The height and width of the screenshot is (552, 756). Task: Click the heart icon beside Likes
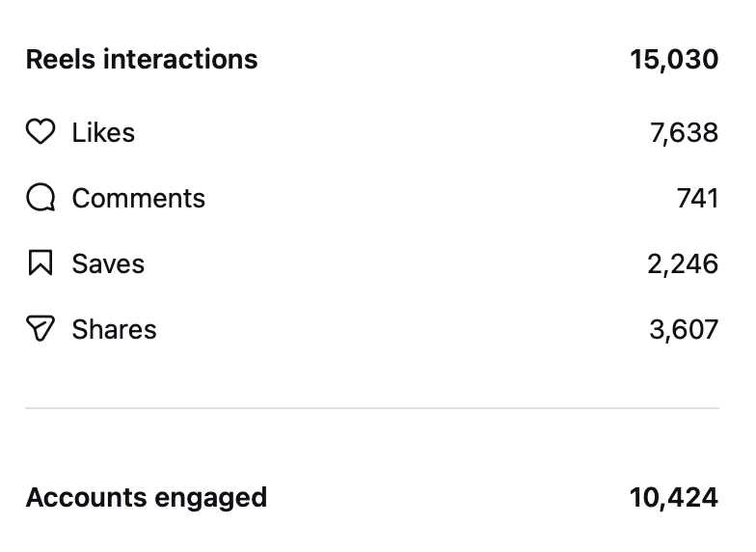coord(40,132)
